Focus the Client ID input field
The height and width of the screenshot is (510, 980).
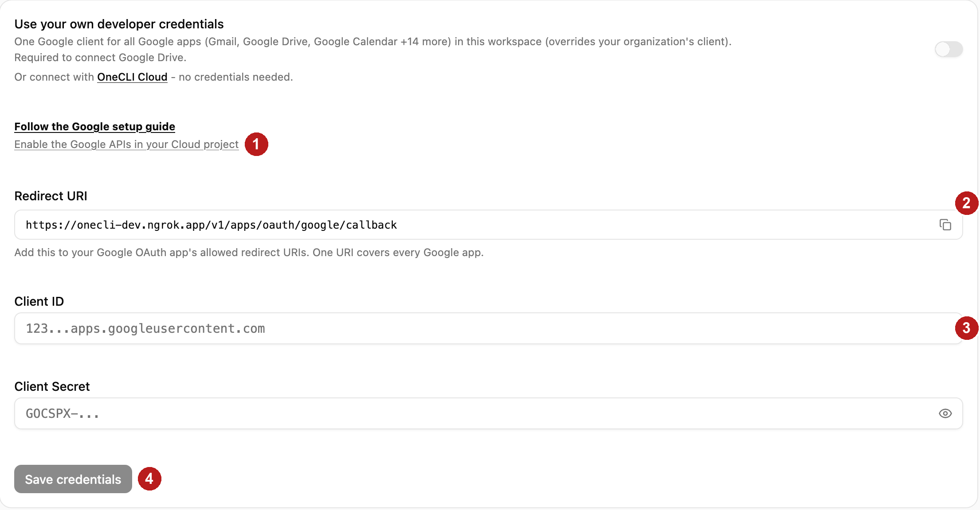click(488, 328)
